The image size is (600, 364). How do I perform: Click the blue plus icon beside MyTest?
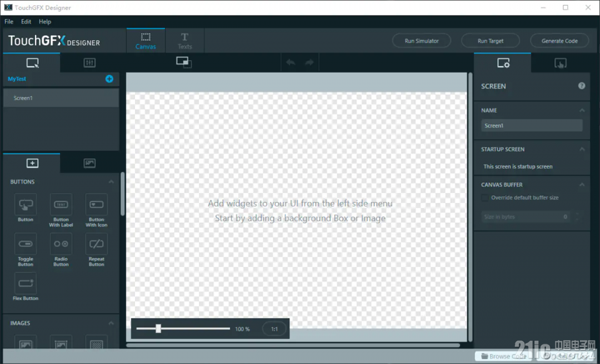109,79
